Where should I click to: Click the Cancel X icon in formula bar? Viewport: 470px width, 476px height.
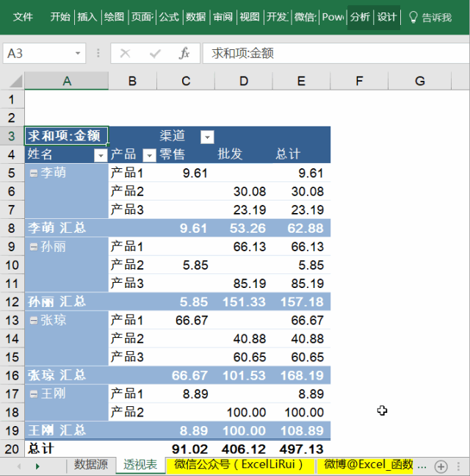tap(126, 54)
